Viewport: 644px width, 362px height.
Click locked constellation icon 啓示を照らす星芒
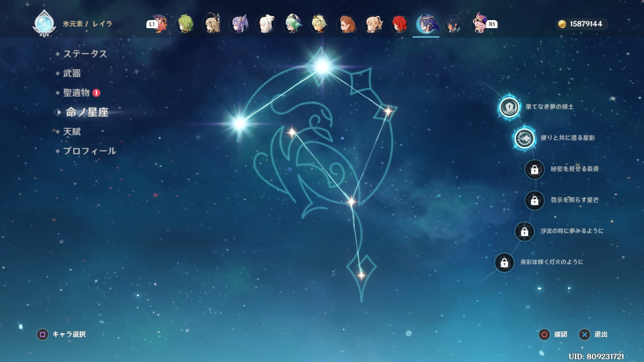535,200
